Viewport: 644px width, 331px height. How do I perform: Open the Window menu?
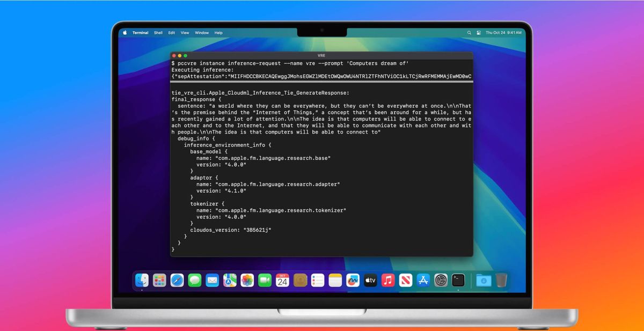click(202, 33)
